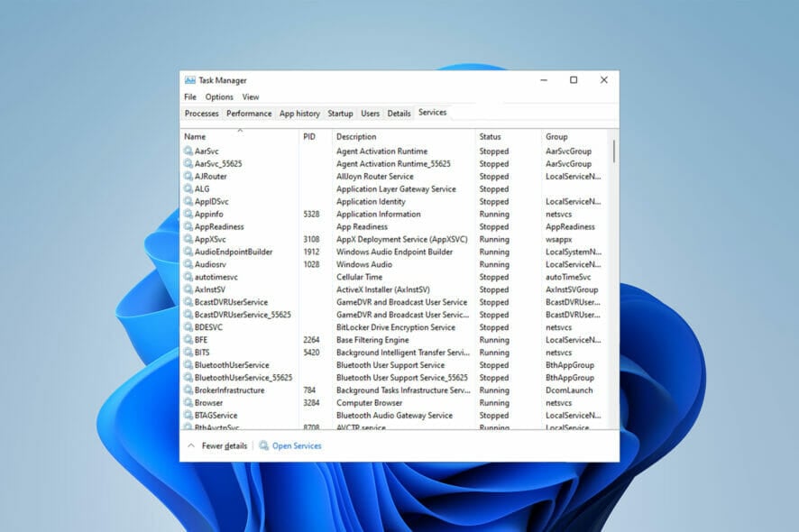799x532 pixels.
Task: Click the AJRouter service icon
Action: click(x=187, y=176)
